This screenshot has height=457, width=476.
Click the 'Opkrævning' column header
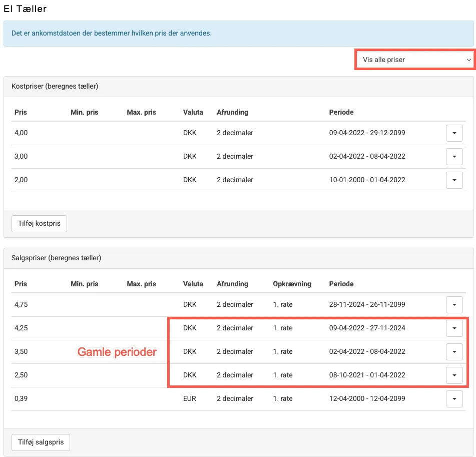click(x=292, y=284)
